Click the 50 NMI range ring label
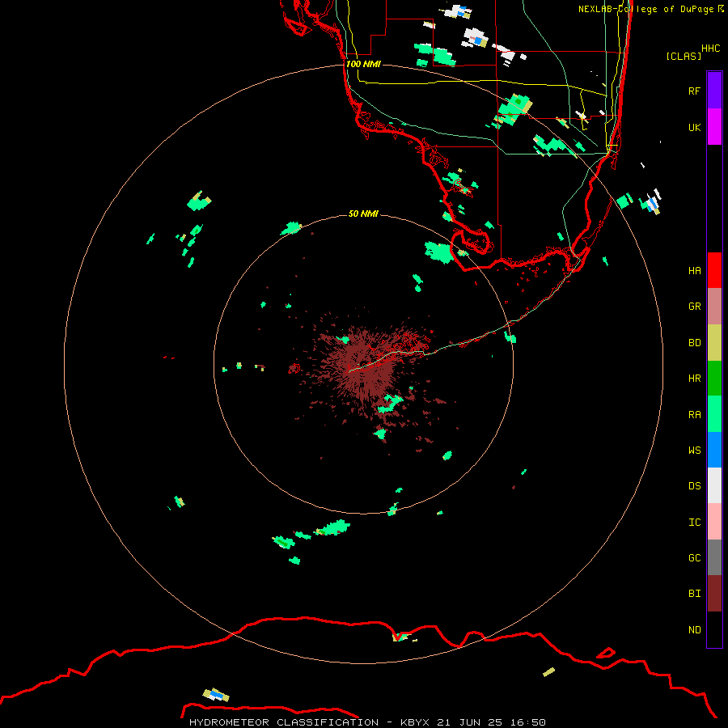This screenshot has height=728, width=728. pyautogui.click(x=363, y=214)
